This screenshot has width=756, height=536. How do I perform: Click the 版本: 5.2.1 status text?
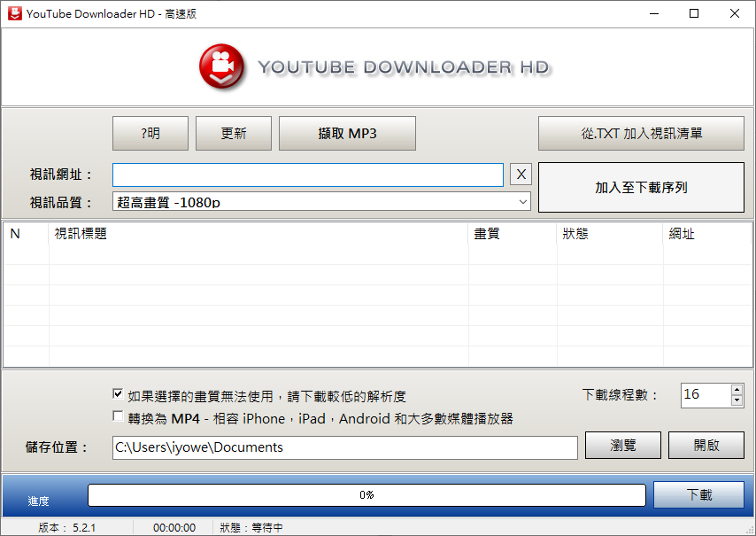tap(67, 528)
